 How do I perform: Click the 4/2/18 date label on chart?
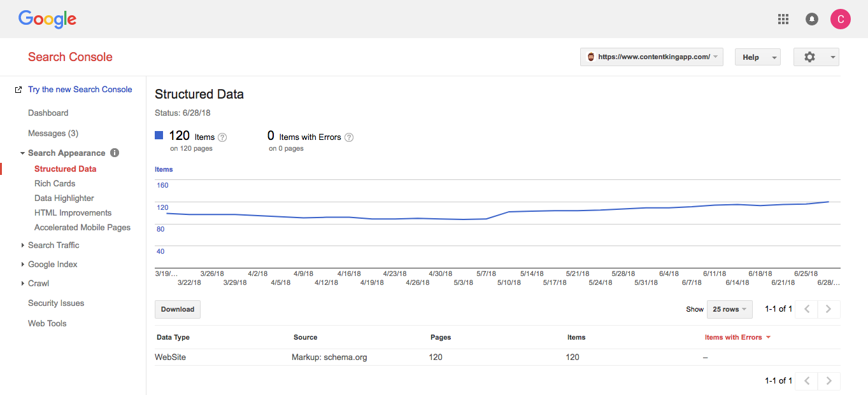[x=258, y=274]
